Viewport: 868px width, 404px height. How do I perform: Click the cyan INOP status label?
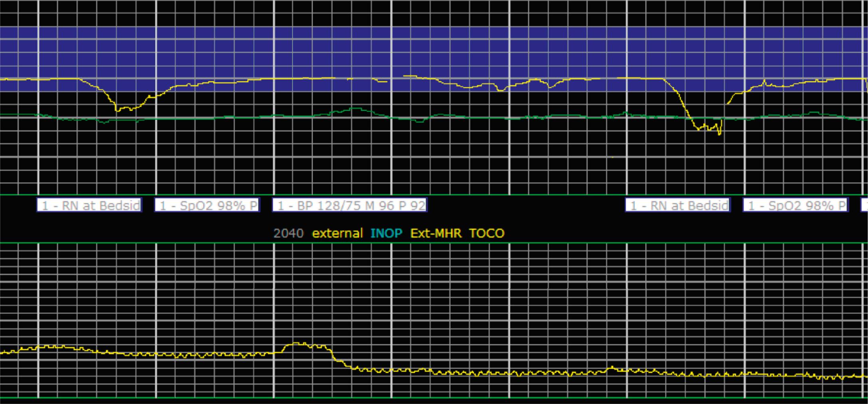coord(386,233)
